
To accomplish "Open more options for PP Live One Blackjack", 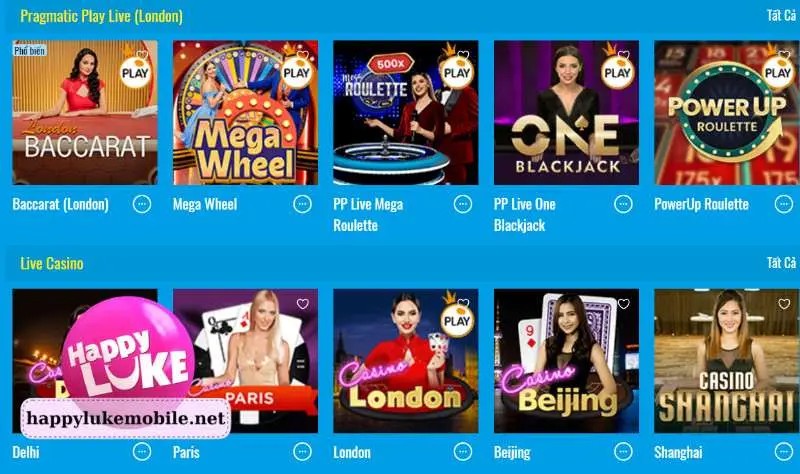I will pyautogui.click(x=623, y=205).
